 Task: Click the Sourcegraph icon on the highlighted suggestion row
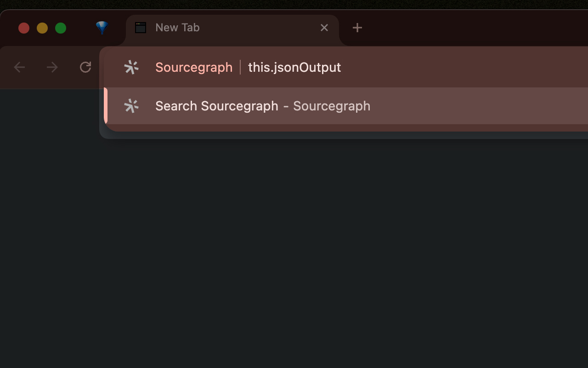[131, 106]
